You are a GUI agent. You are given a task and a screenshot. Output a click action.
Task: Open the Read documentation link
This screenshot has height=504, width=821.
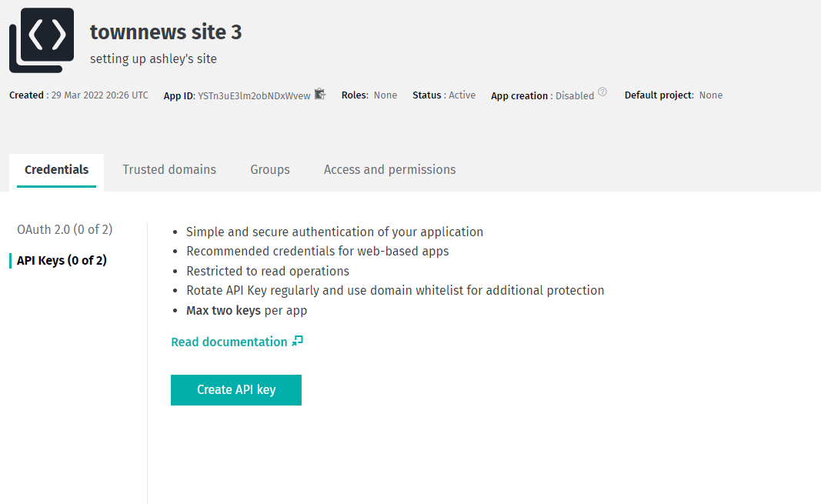click(x=229, y=341)
